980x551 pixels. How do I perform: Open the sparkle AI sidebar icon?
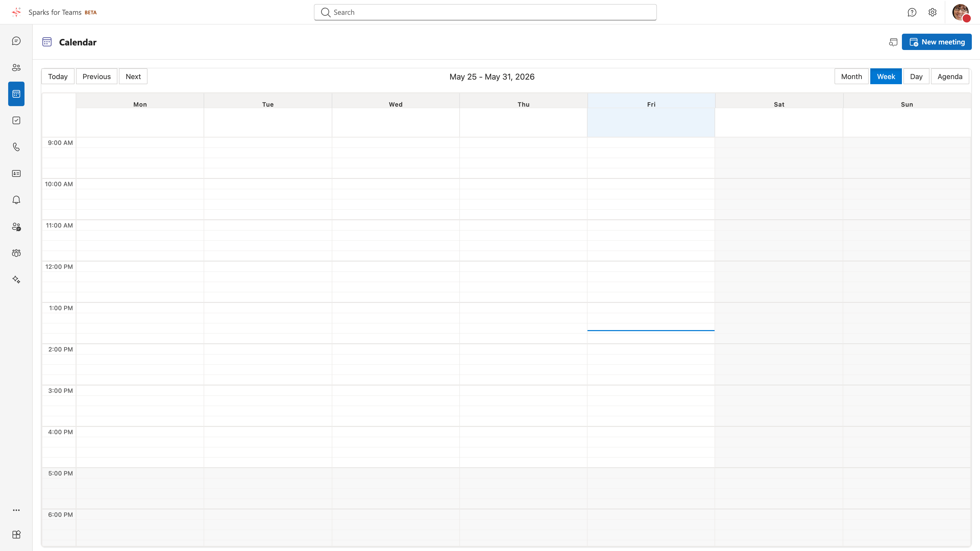coord(16,280)
